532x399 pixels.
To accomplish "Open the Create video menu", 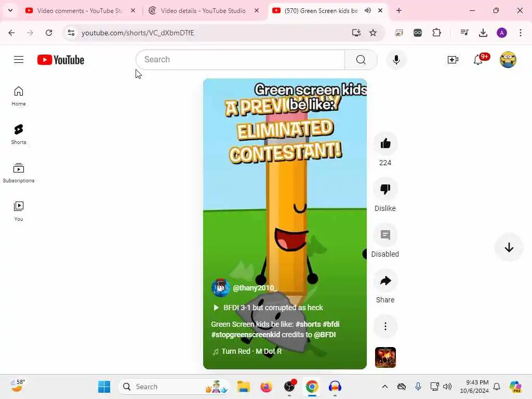I will click(x=453, y=60).
